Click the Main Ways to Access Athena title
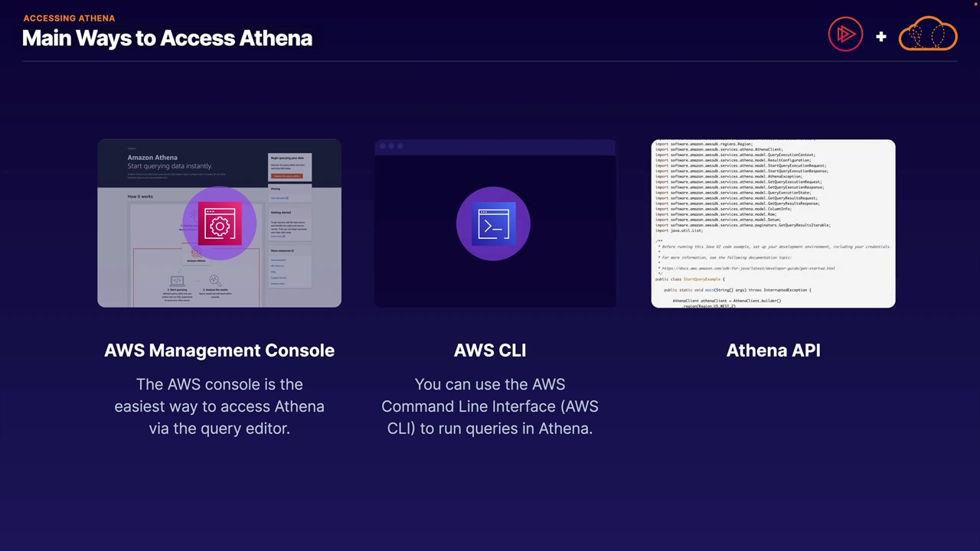Image resolution: width=980 pixels, height=551 pixels. click(x=167, y=38)
